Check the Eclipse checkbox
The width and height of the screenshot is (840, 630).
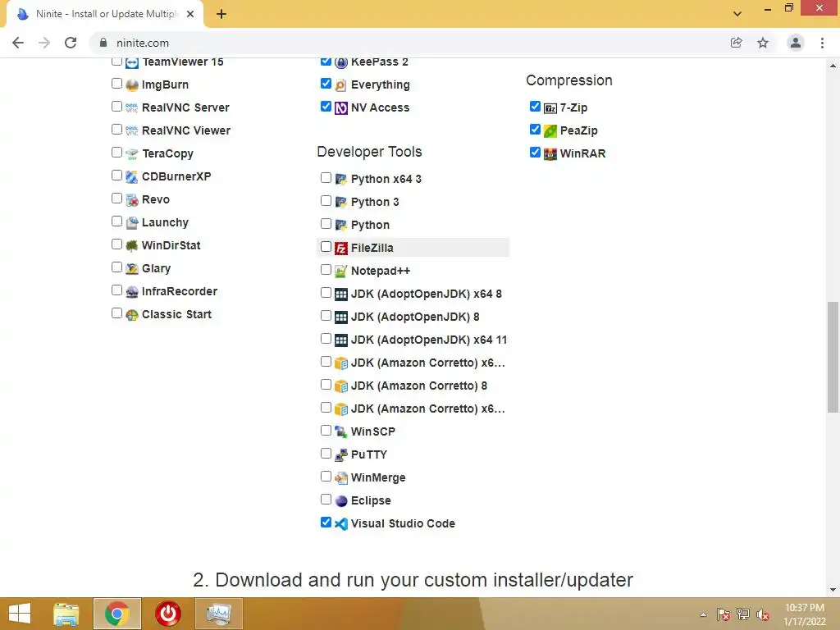coord(326,500)
